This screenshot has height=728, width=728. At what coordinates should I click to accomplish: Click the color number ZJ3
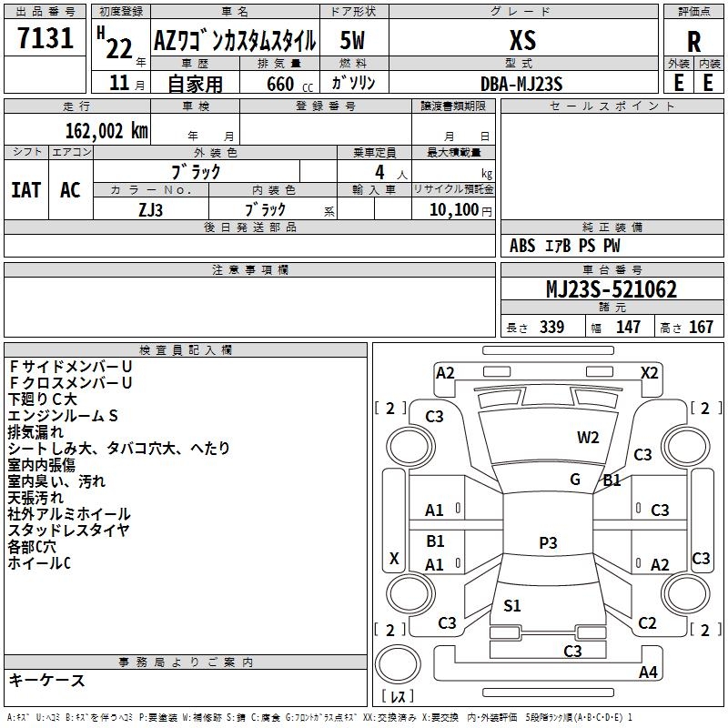tap(150, 210)
